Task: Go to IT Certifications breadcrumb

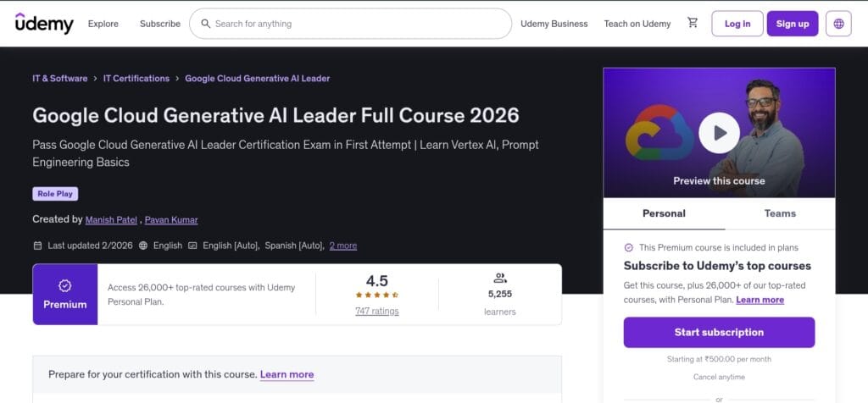Action: coord(136,79)
